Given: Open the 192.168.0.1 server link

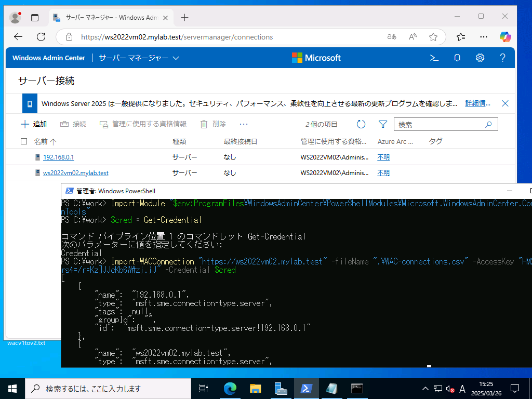Looking at the screenshot, I should point(58,157).
